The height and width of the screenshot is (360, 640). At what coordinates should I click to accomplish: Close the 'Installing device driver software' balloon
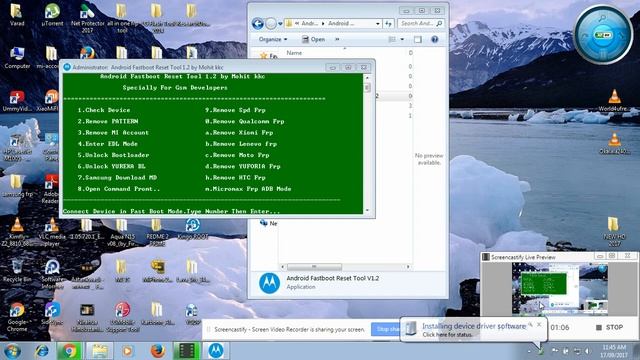point(539,324)
